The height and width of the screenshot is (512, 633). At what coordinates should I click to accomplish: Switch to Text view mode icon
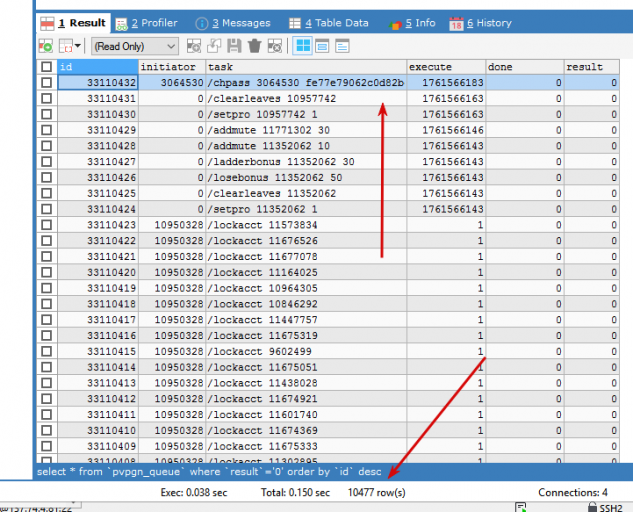click(342, 46)
